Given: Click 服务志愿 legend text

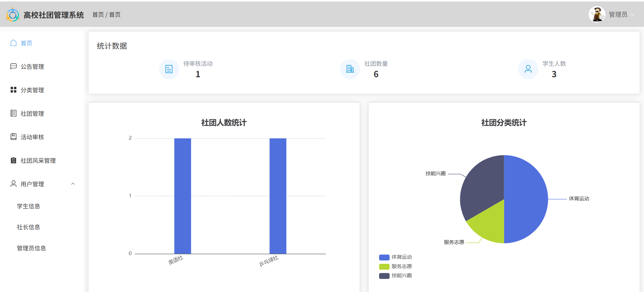Looking at the screenshot, I should pos(401,266).
